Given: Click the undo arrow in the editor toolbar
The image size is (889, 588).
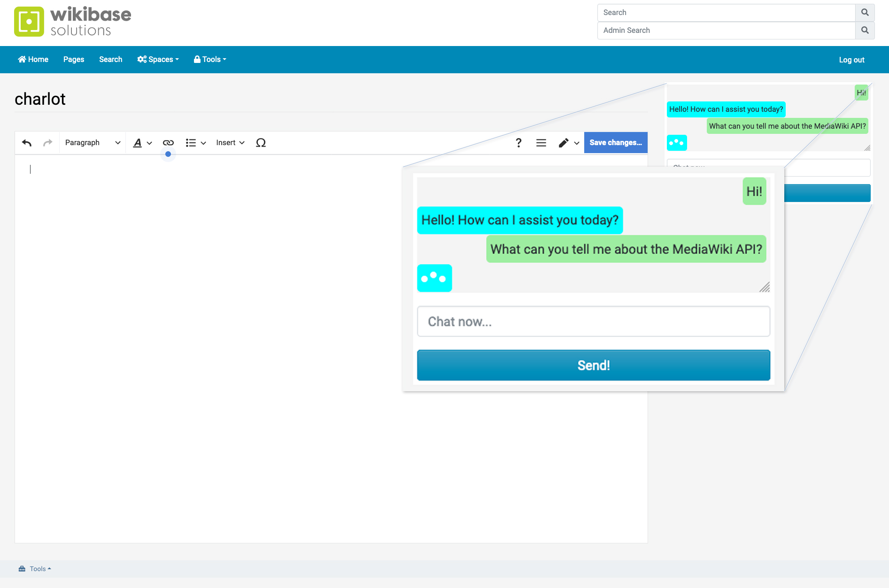Looking at the screenshot, I should point(26,142).
